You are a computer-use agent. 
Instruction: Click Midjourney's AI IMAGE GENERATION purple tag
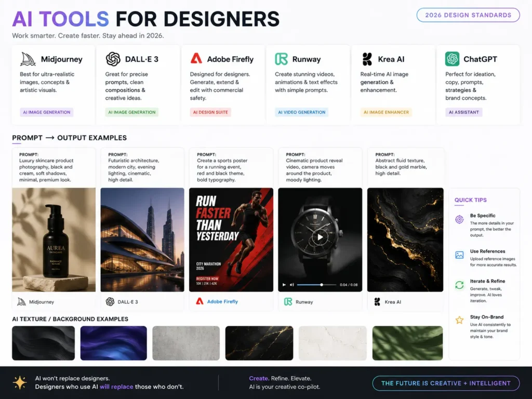pos(46,112)
